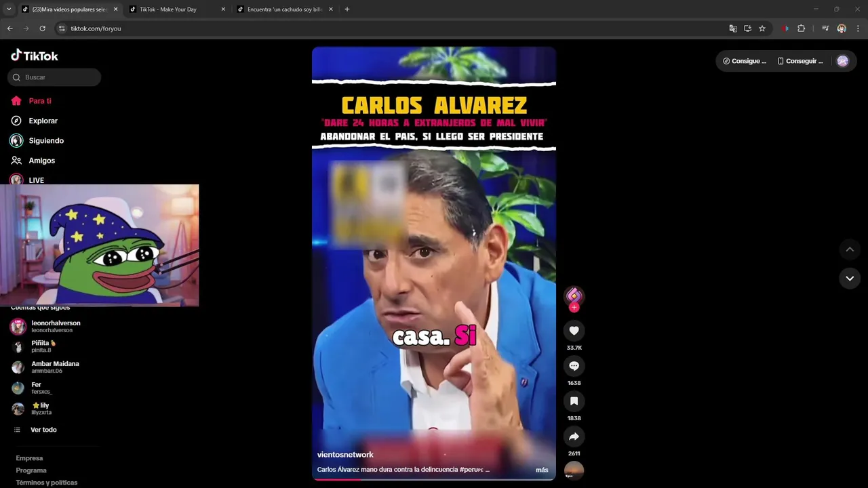This screenshot has width=868, height=488.
Task: Click the TikTok logo
Action: 35,56
